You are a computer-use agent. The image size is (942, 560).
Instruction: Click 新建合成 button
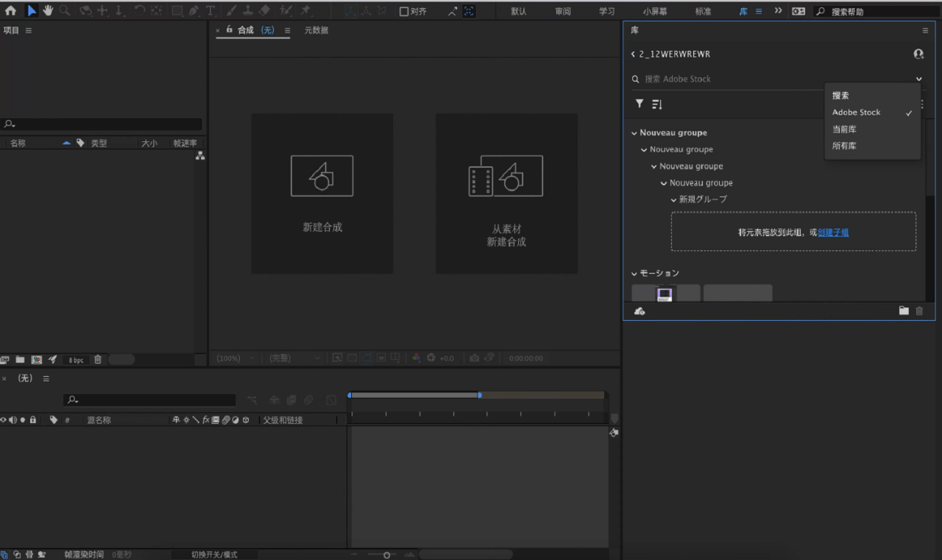pos(322,194)
